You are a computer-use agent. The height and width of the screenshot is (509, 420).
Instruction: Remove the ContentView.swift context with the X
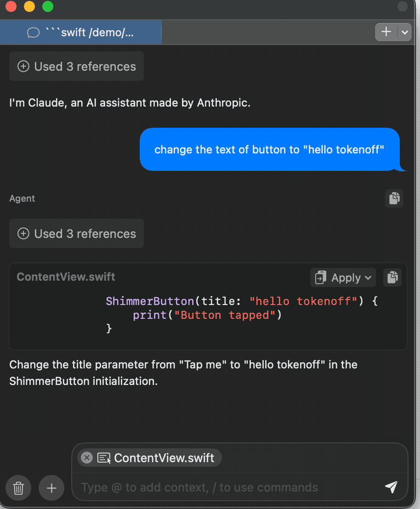point(86,458)
